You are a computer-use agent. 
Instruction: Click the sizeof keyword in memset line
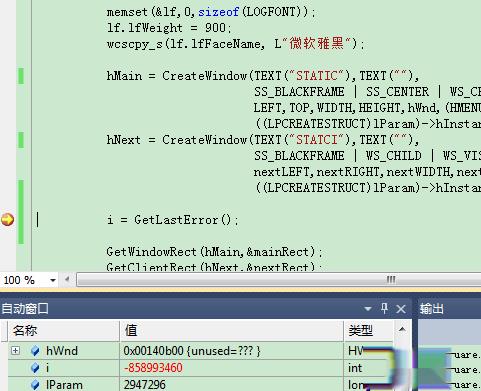click(219, 12)
